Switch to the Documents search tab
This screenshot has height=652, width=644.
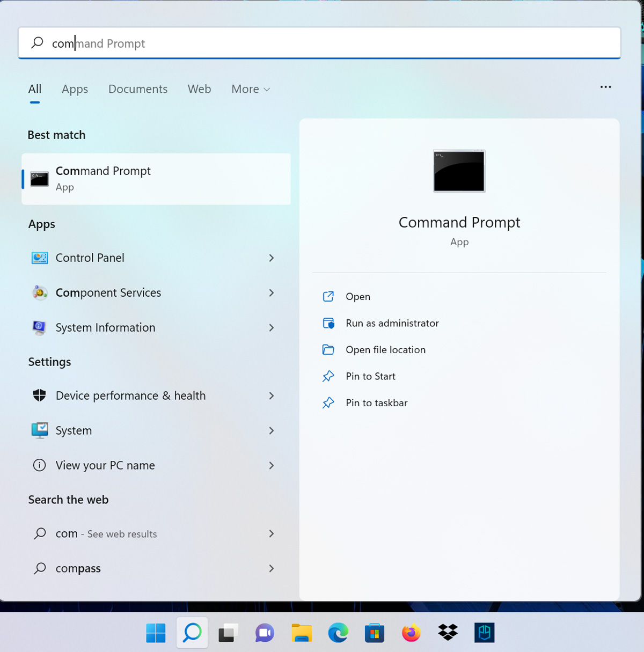(138, 89)
